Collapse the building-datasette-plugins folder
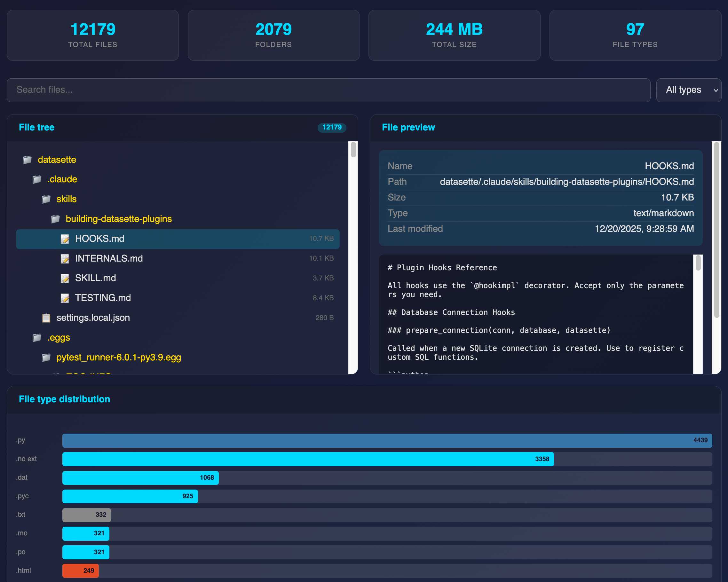The width and height of the screenshot is (728, 582). point(119,219)
